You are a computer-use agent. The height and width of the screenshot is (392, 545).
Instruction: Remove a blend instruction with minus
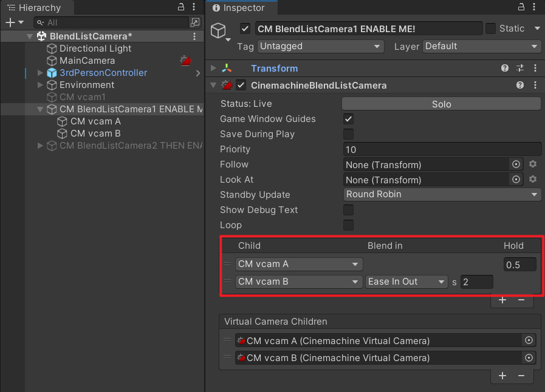[521, 300]
